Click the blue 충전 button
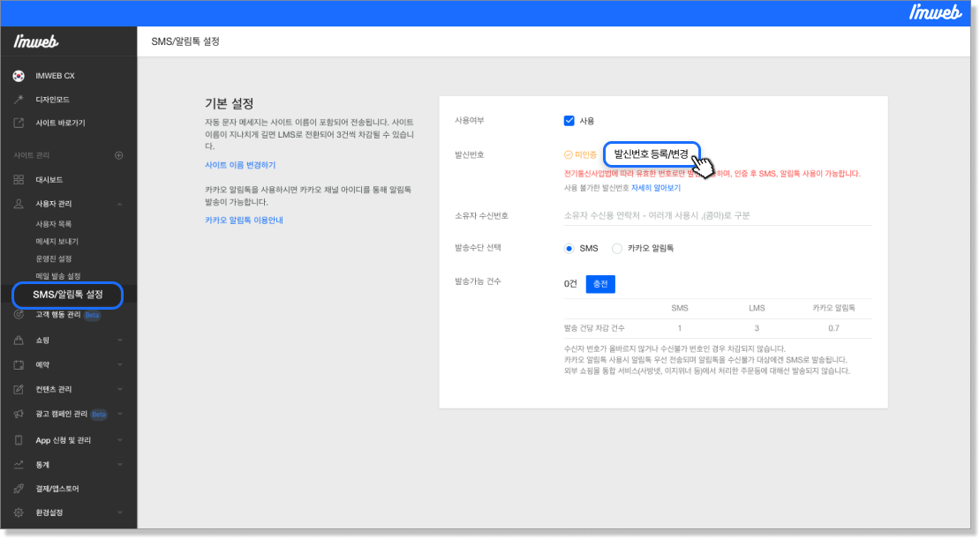Screen dimensions: 980x539 pos(600,284)
